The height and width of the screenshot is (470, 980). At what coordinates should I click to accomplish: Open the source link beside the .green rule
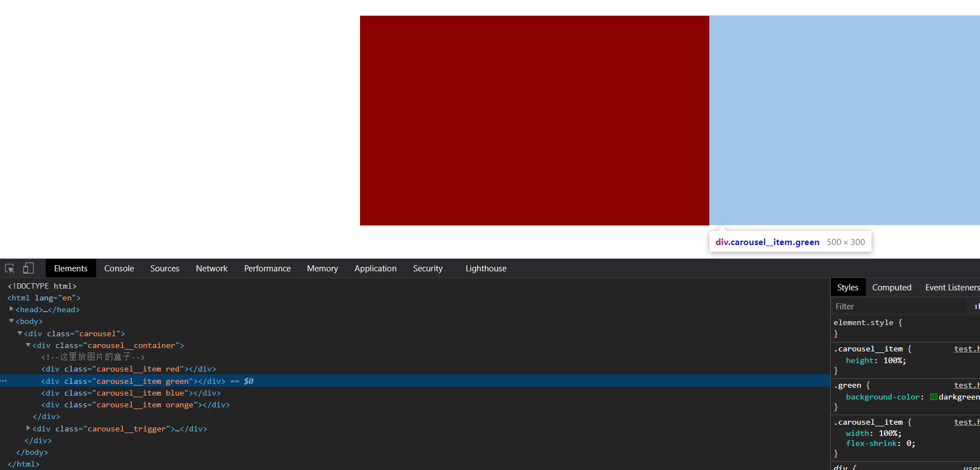(967, 385)
